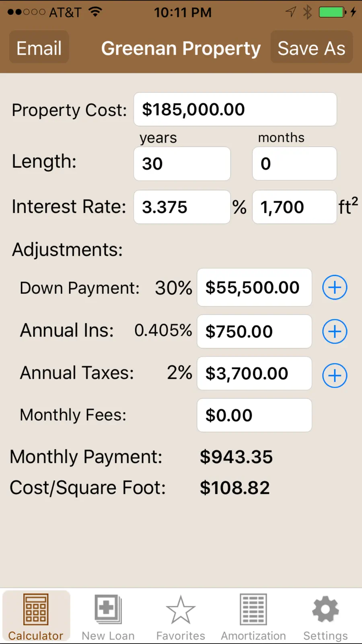
Task: Open Settings gear tab
Action: [x=325, y=616]
